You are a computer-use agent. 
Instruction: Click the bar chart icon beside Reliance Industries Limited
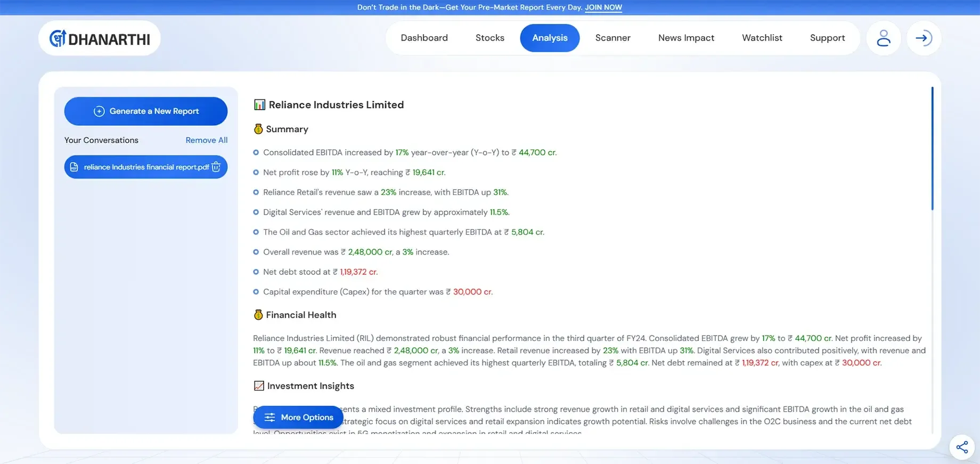(259, 104)
